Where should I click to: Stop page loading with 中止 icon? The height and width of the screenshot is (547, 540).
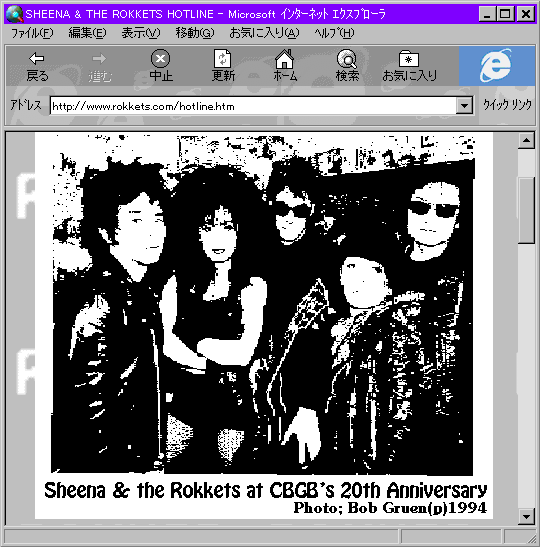(160, 58)
